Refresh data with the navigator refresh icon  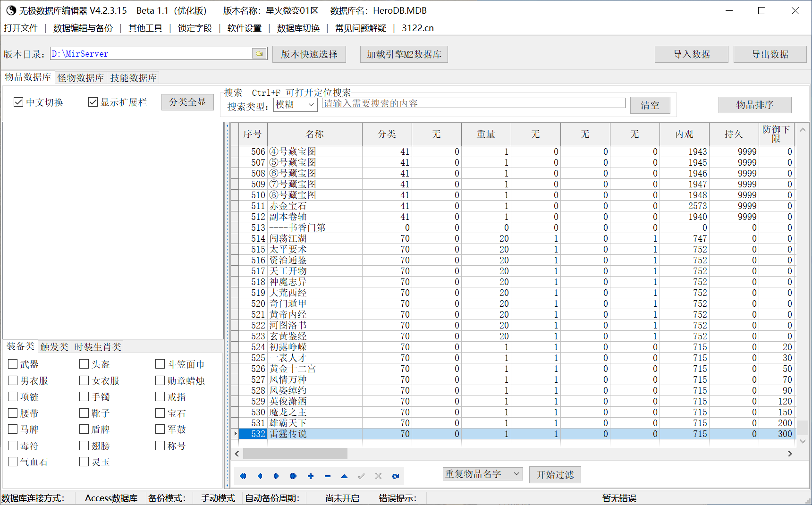pyautogui.click(x=396, y=476)
